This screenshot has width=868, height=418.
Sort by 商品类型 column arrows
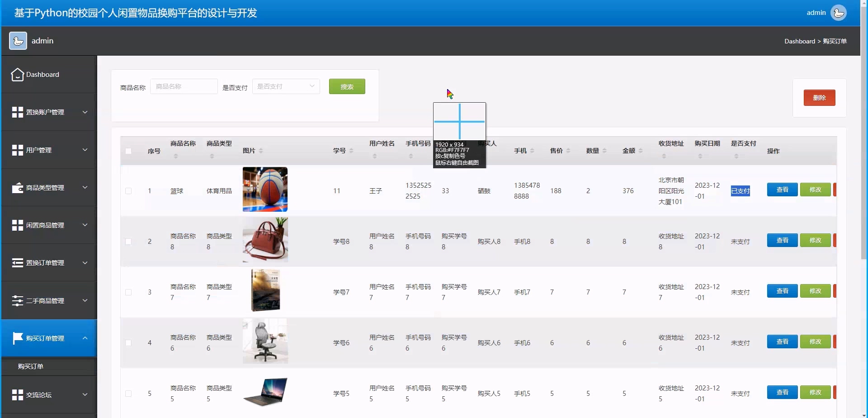[x=212, y=156]
